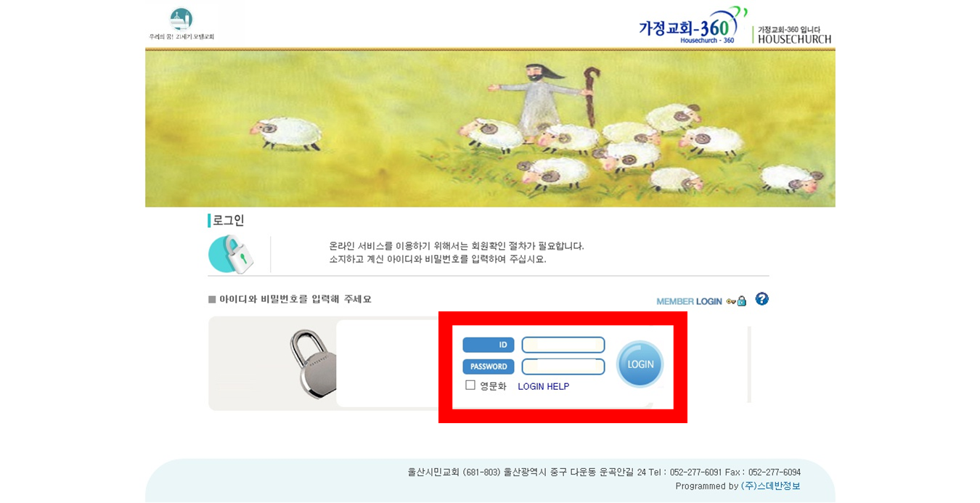
Task: Focus the ID input field
Action: pyautogui.click(x=563, y=345)
